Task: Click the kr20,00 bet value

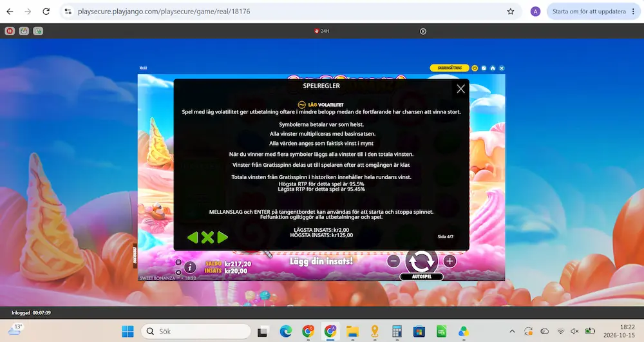Action: (236, 271)
